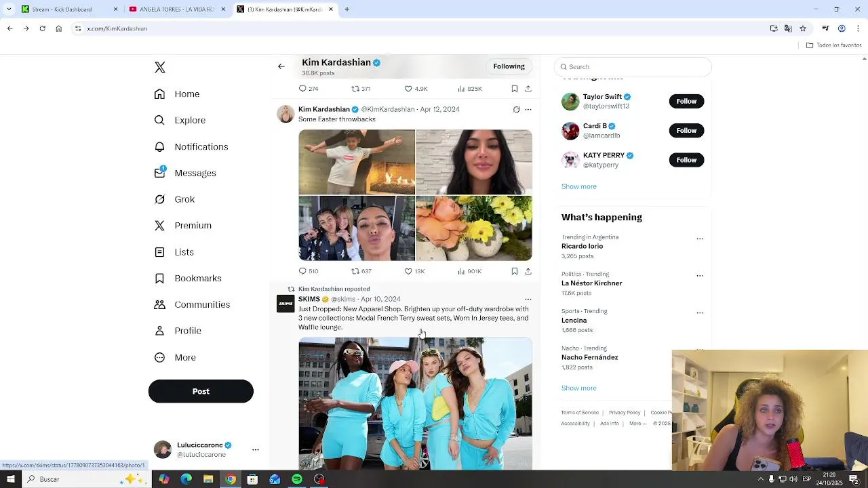Click the Communities icon in sidebar

[159, 305]
